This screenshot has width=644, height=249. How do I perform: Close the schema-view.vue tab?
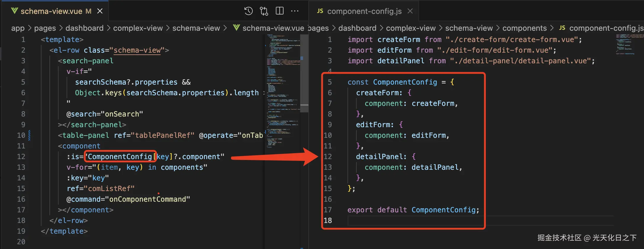click(x=100, y=11)
